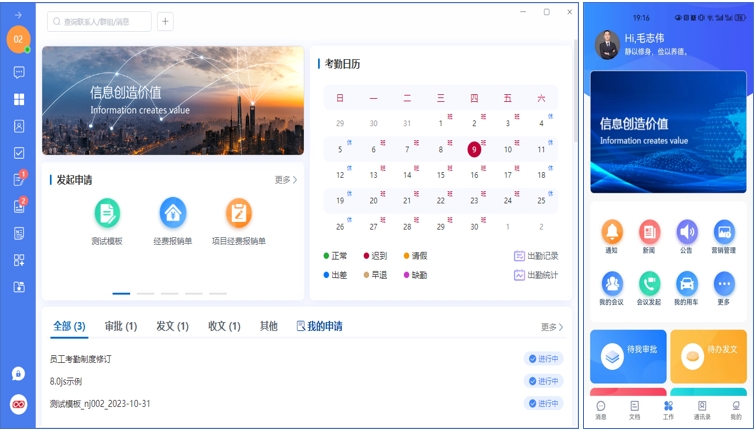The image size is (755, 430).
Task: Expand 更多 at right of tabs row
Action: click(x=552, y=327)
